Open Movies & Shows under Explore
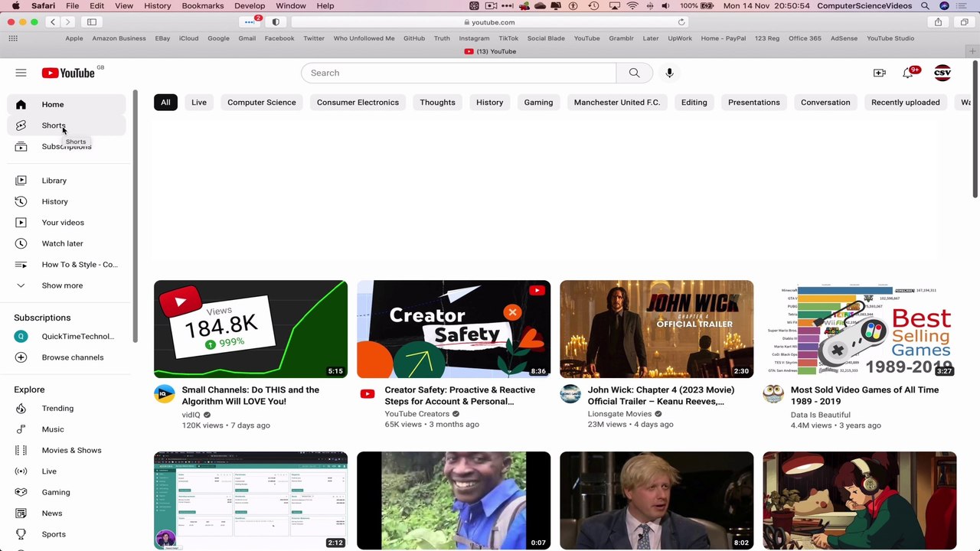The image size is (980, 551). click(x=66, y=450)
